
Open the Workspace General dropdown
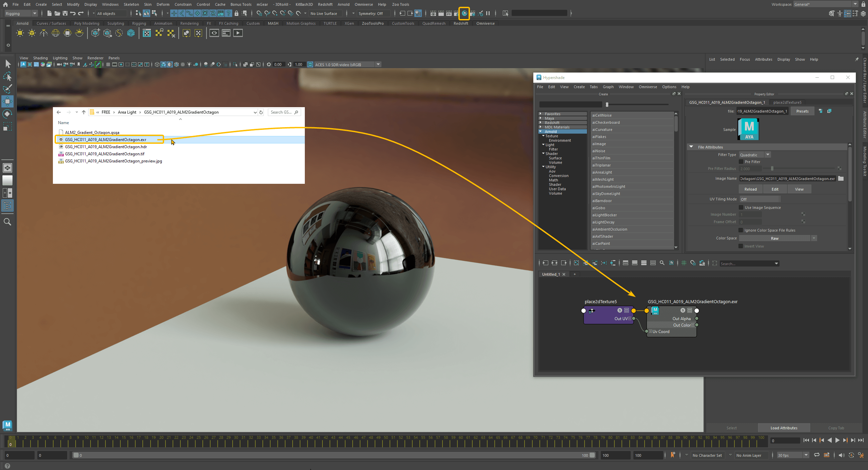(826, 4)
